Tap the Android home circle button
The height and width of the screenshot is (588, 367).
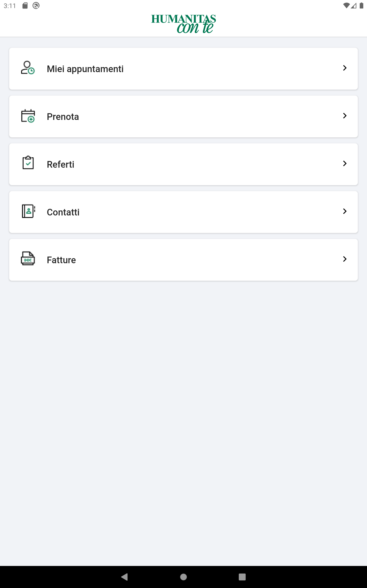click(183, 577)
